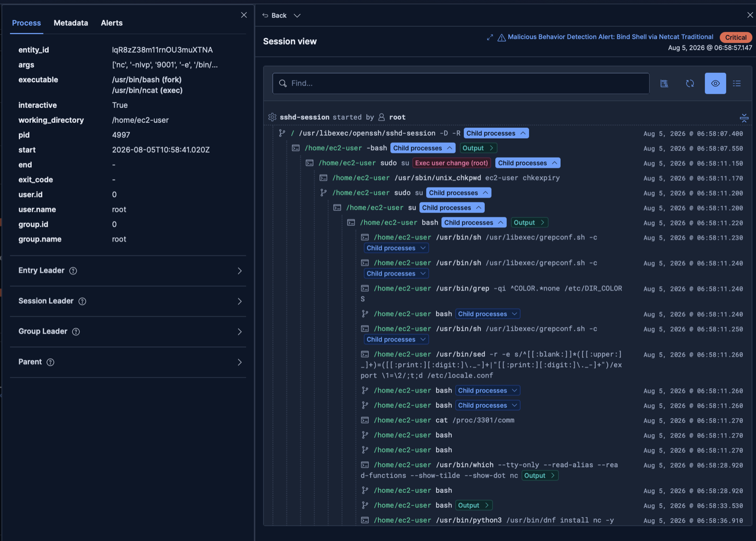Image resolution: width=756 pixels, height=541 pixels.
Task: Collapse Child processes on bash 06:58:11.220 row
Action: [474, 223]
